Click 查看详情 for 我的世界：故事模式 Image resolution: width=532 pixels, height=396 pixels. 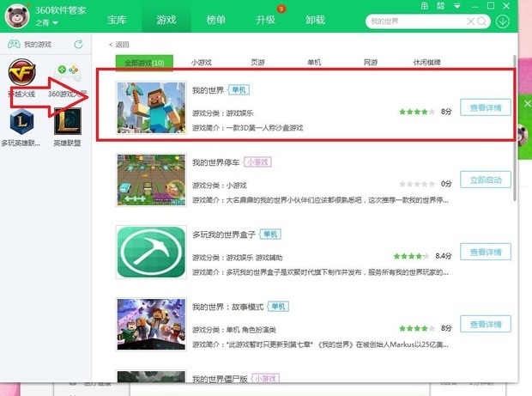pyautogui.click(x=486, y=325)
